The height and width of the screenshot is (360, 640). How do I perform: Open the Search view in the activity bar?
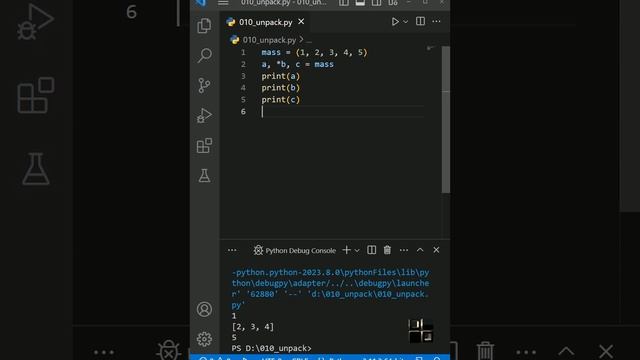click(204, 55)
